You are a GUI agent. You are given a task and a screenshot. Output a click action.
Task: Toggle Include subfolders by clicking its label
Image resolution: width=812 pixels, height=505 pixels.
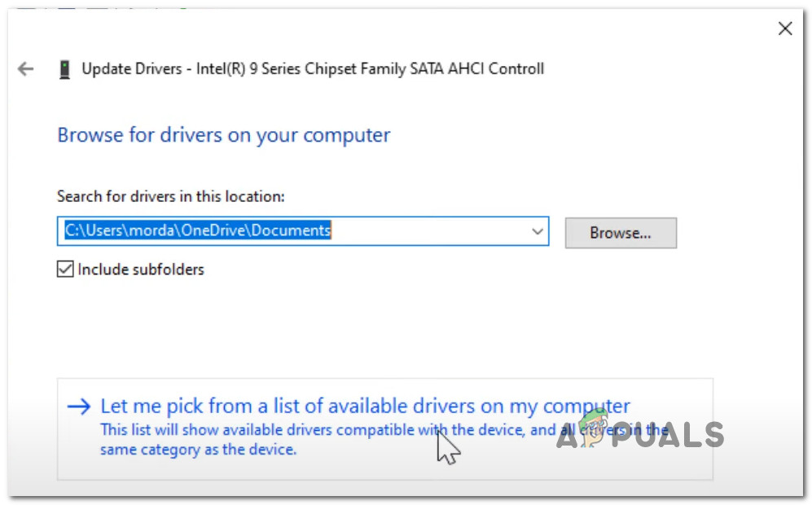[x=140, y=269]
